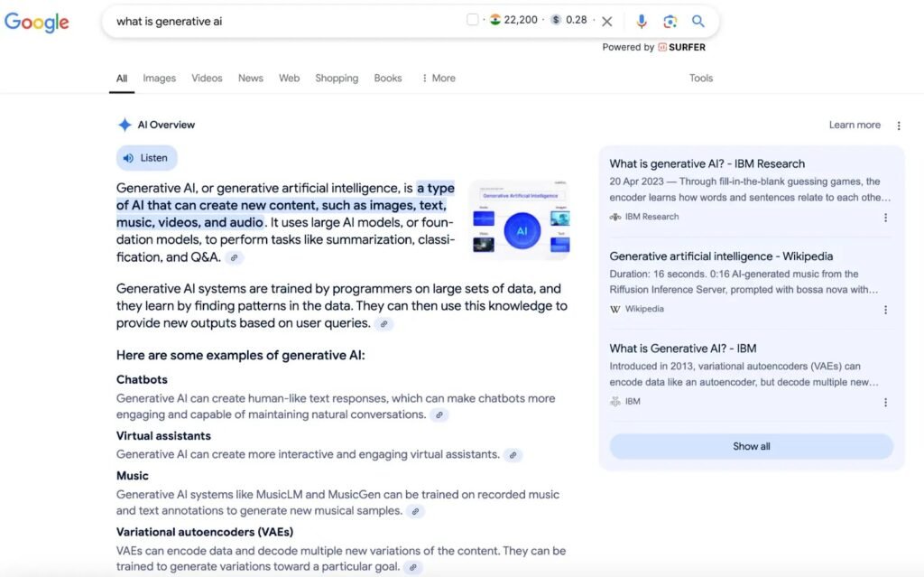Open the Books tab

388,78
